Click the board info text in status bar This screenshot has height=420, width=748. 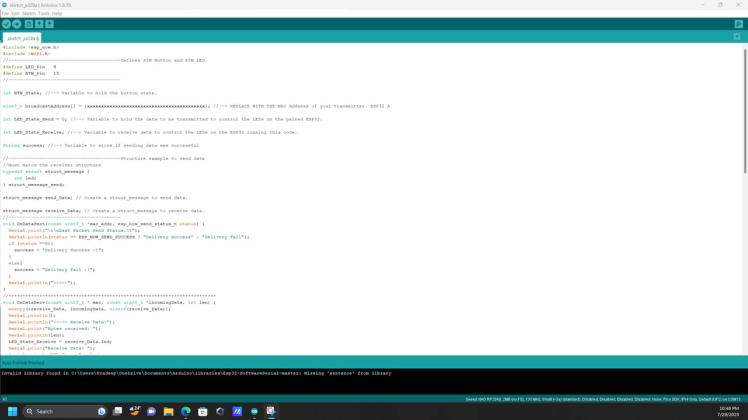603,399
